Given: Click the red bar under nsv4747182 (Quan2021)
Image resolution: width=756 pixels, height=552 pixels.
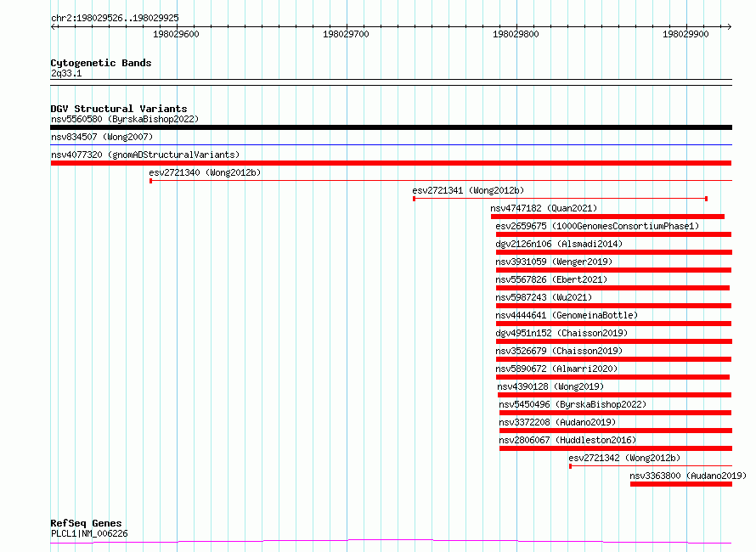Looking at the screenshot, I should pyautogui.click(x=607, y=217).
